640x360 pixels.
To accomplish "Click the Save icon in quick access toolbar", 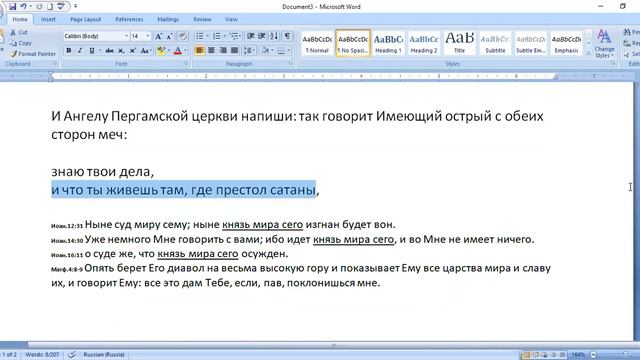I will (13, 7).
